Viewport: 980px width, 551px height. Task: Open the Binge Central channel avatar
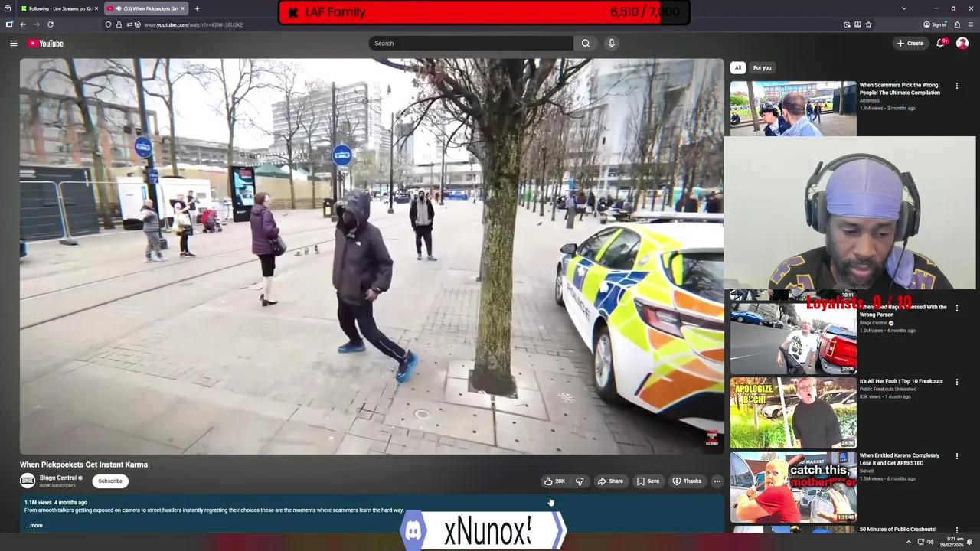tap(28, 481)
